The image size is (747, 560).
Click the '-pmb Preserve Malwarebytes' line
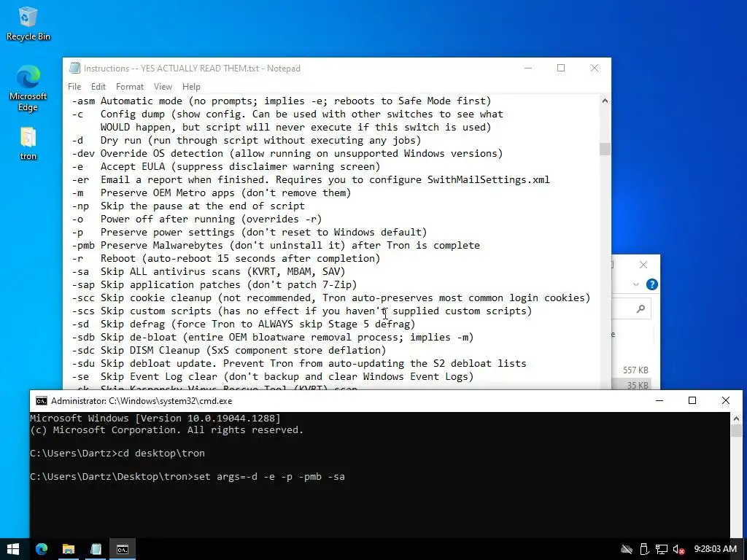coord(276,245)
